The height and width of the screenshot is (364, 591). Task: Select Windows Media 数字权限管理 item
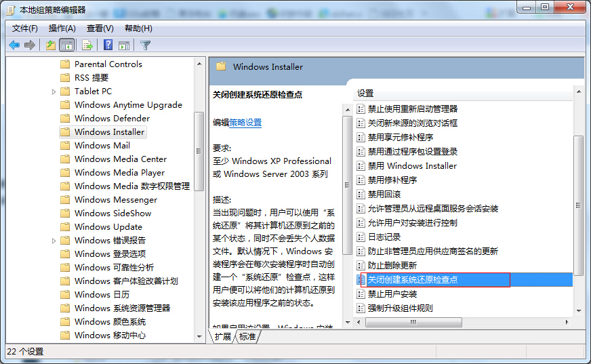(132, 186)
